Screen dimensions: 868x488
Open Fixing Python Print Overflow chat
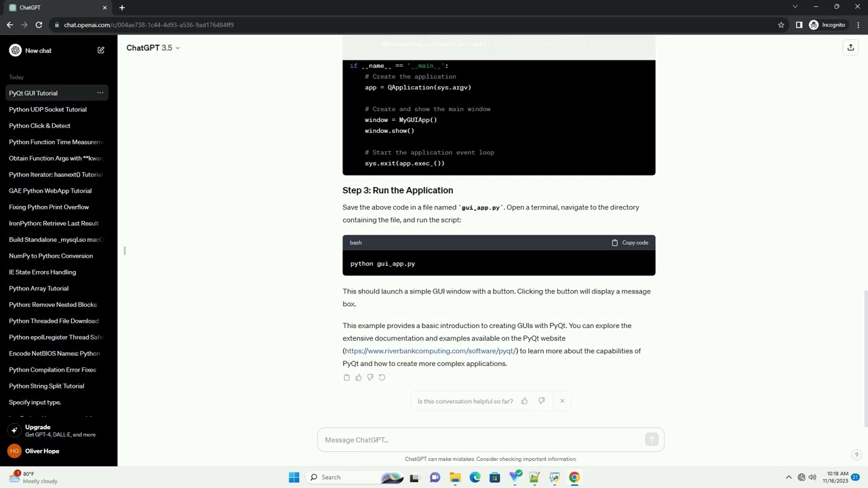coord(58,207)
